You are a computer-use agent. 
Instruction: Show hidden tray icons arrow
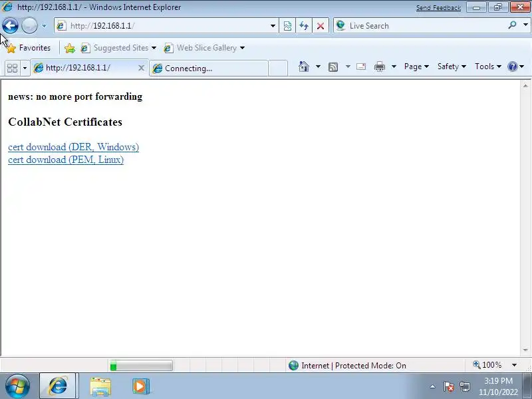tap(433, 386)
